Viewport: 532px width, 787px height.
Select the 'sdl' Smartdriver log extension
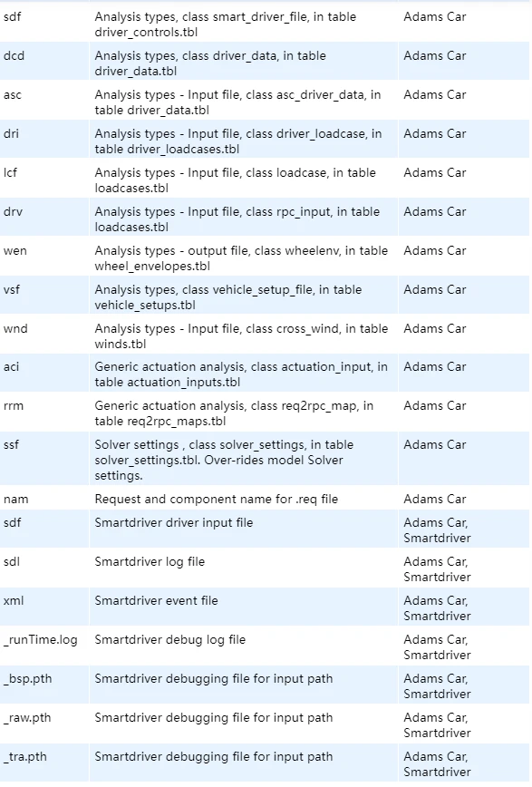pyautogui.click(x=11, y=561)
